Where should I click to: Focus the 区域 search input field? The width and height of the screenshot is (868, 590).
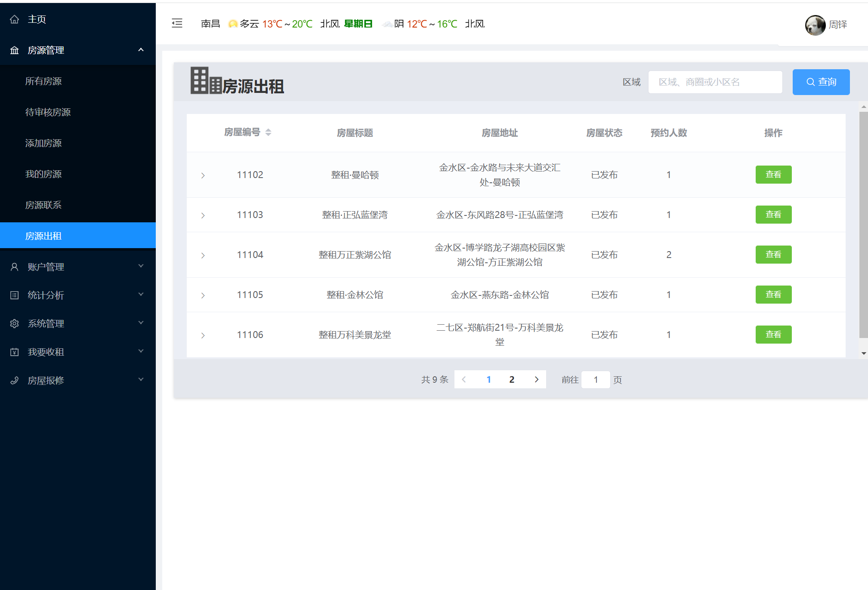(715, 82)
